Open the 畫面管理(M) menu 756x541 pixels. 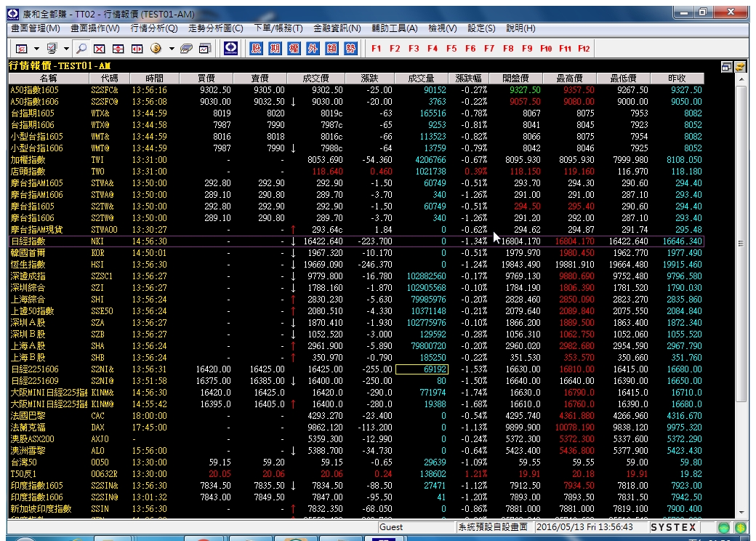click(x=36, y=28)
